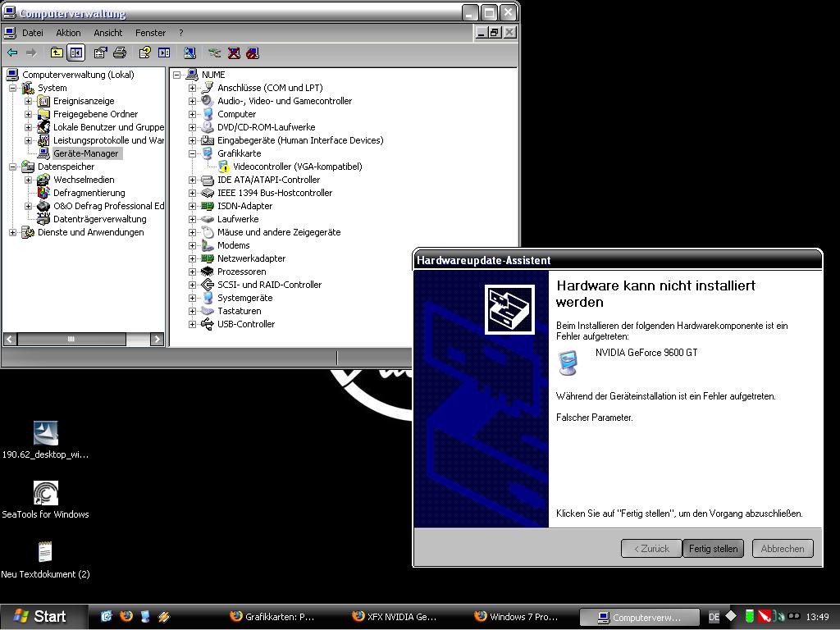Viewport: 840px width, 630px height.
Task: Select Videocontroller (VGA-kompatibel) warning device
Action: [297, 167]
